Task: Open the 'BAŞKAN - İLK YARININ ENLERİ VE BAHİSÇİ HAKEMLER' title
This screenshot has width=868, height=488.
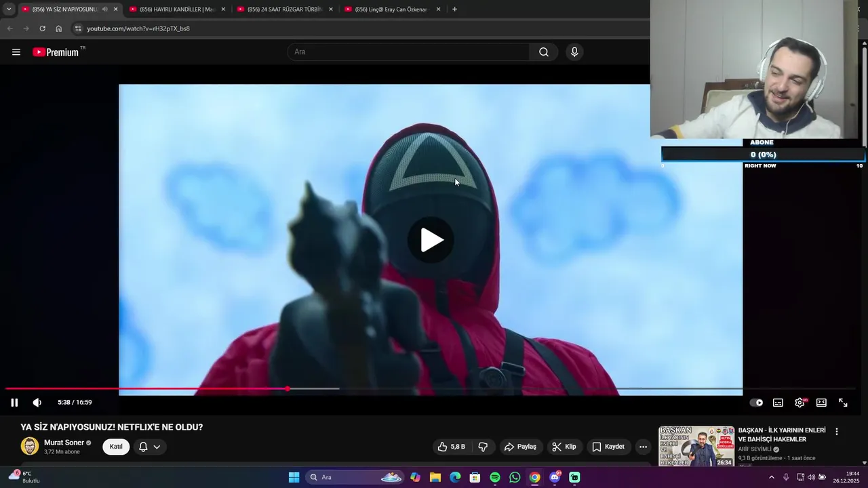Action: click(x=782, y=435)
